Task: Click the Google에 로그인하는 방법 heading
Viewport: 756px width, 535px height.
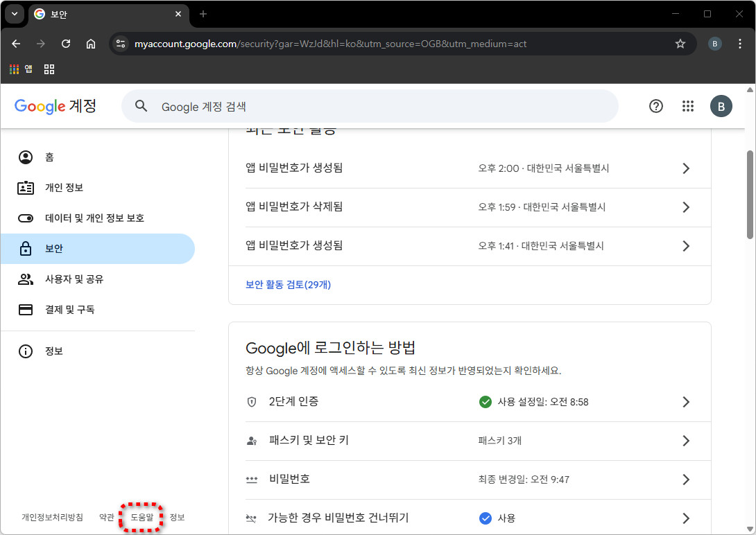Action: click(x=330, y=348)
